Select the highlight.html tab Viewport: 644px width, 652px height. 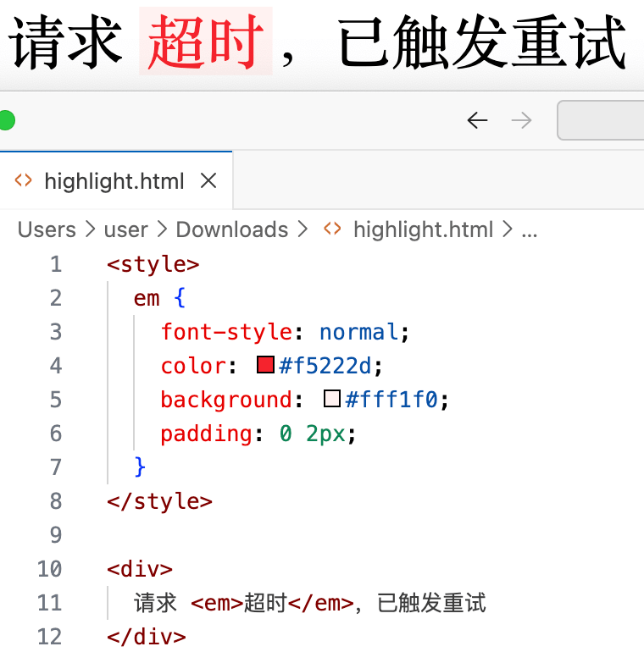pos(114,181)
